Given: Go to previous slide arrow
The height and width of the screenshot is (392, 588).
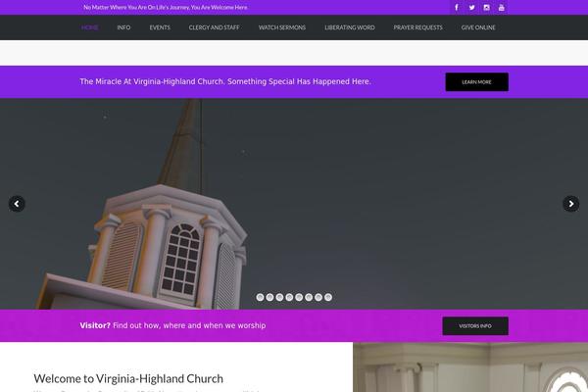Looking at the screenshot, I should coord(17,204).
